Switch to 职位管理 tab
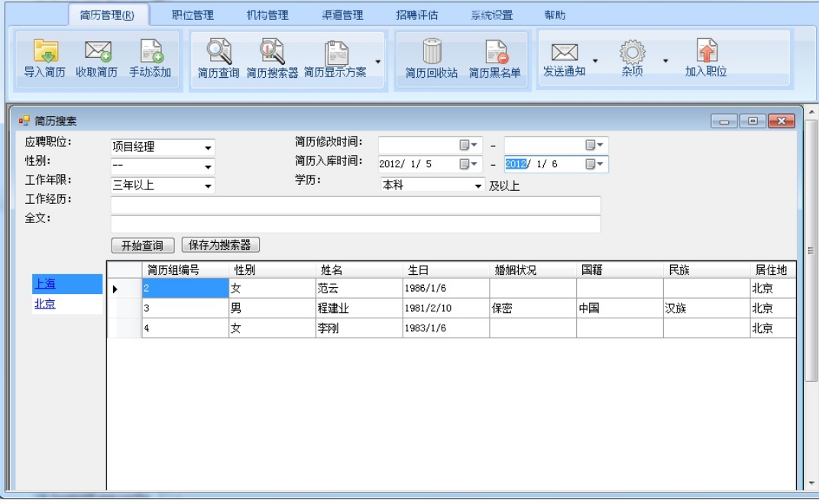 click(x=193, y=15)
